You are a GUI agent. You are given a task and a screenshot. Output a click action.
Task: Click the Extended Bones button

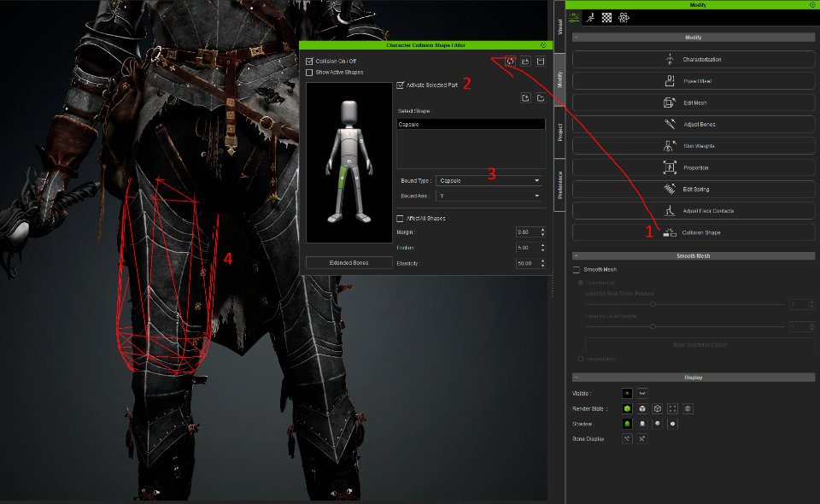[348, 262]
